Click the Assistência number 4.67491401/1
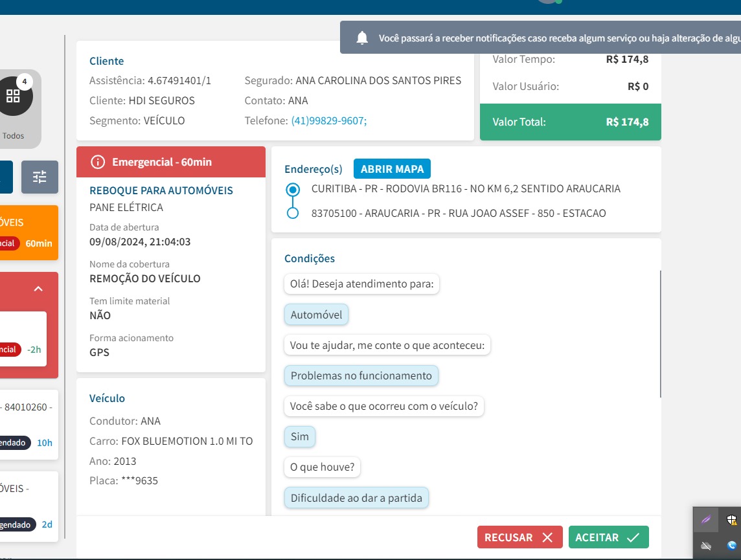The image size is (741, 560). (x=179, y=81)
